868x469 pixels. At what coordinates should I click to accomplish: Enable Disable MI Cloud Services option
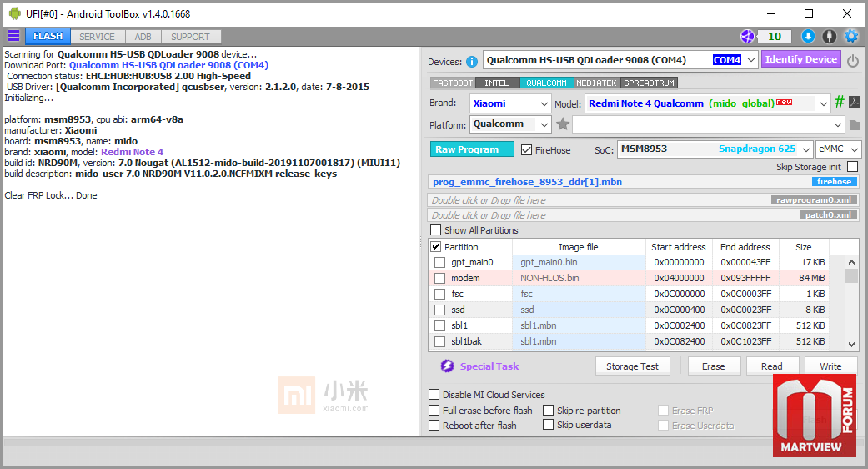click(x=434, y=394)
